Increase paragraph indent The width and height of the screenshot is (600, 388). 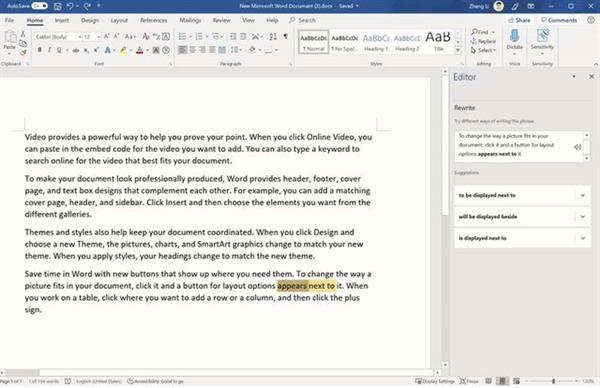pyautogui.click(x=243, y=37)
